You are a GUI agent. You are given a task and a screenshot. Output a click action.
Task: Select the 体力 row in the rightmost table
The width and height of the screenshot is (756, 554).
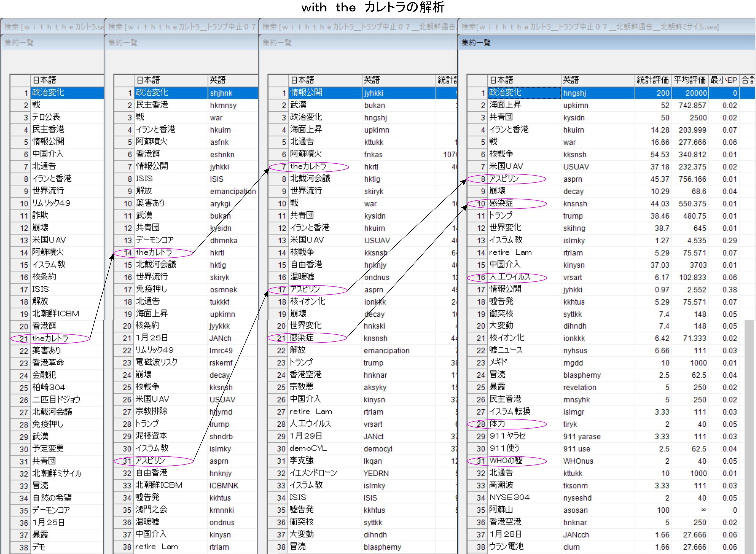pos(497,424)
